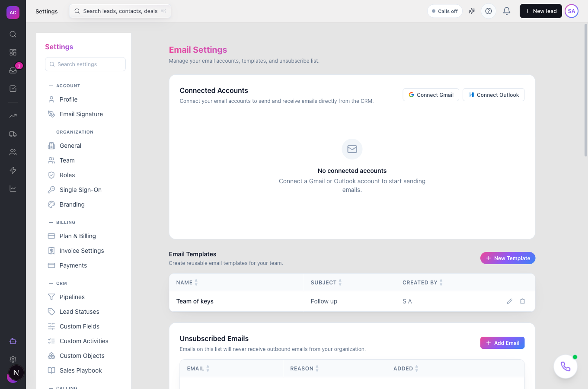Open the reports chart icon in left rail

13,188
